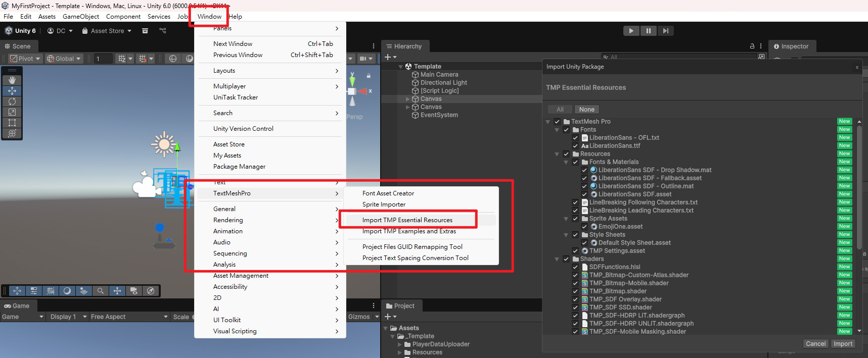Toggle the Hierarchy panel lock icon

(752, 46)
